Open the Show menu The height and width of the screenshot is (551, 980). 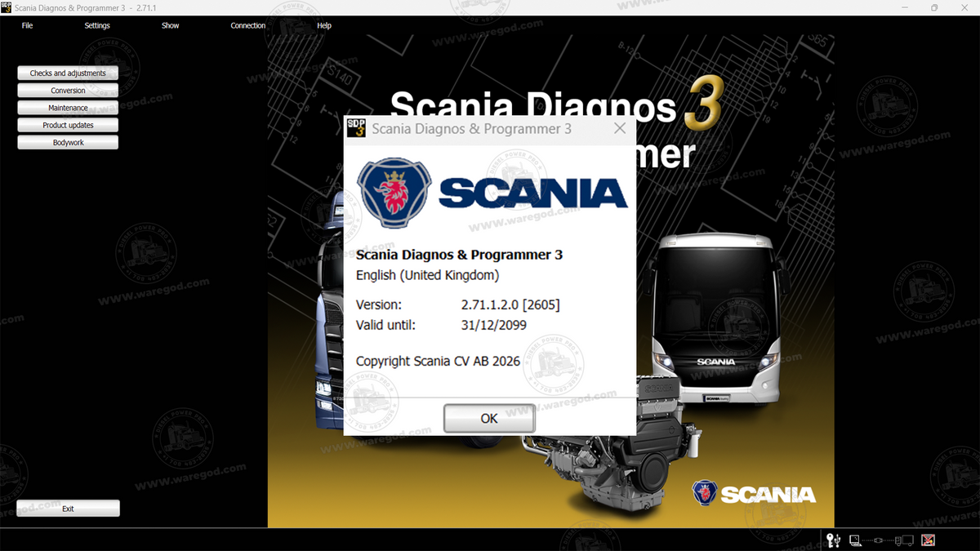(170, 25)
